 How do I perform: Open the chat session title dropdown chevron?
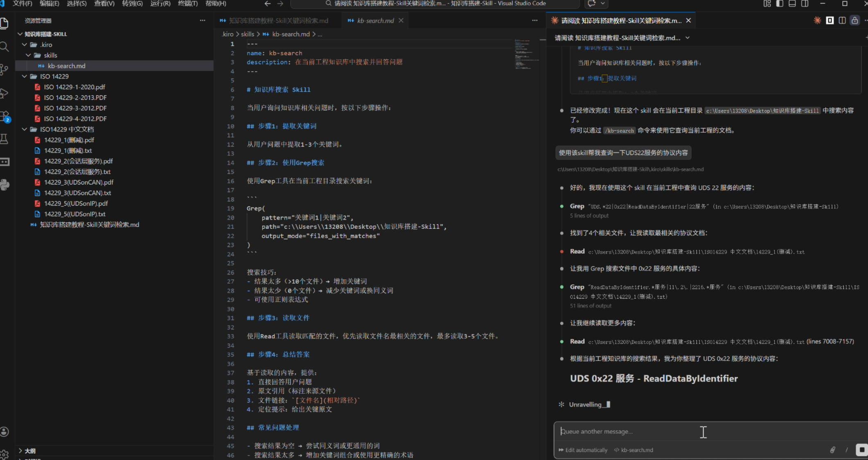point(687,38)
